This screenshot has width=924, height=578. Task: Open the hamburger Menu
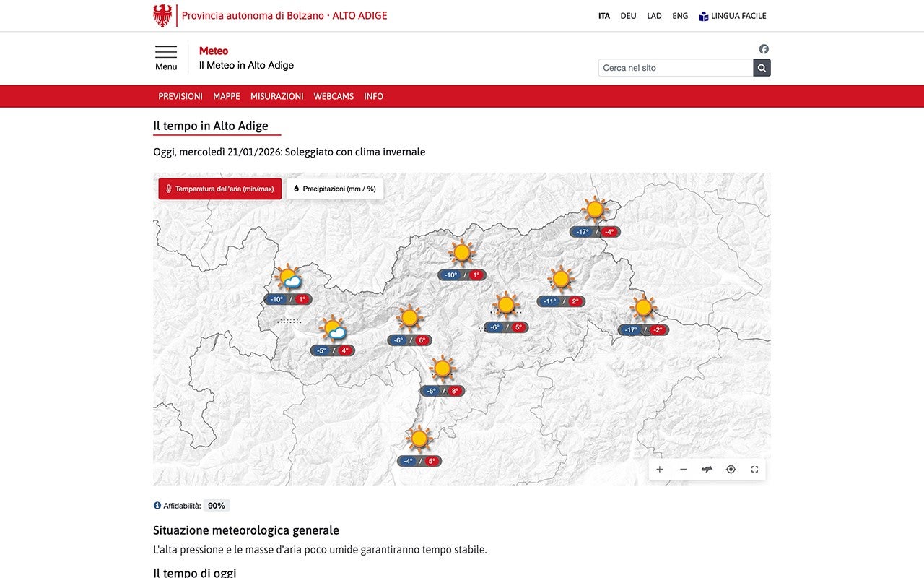tap(166, 58)
